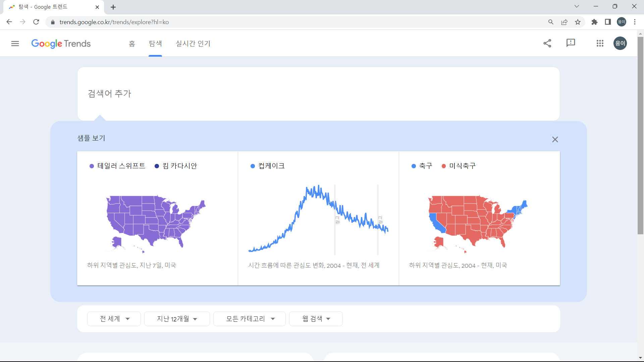Expand the 지난 12개월 time range selector
The width and height of the screenshot is (644, 362).
click(177, 318)
